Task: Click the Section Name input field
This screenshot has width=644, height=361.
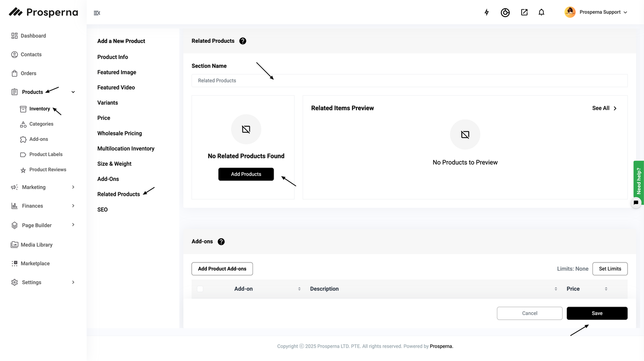Action: 409,81
